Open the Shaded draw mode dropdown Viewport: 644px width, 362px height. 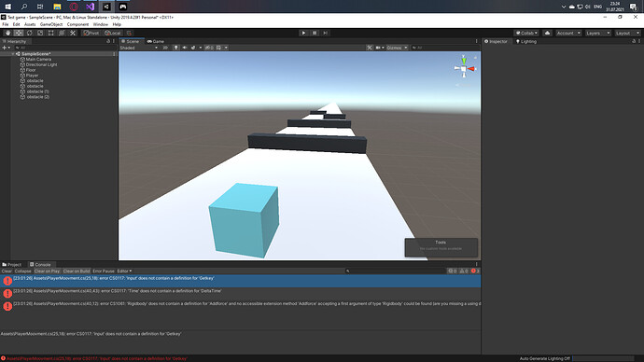click(x=139, y=48)
